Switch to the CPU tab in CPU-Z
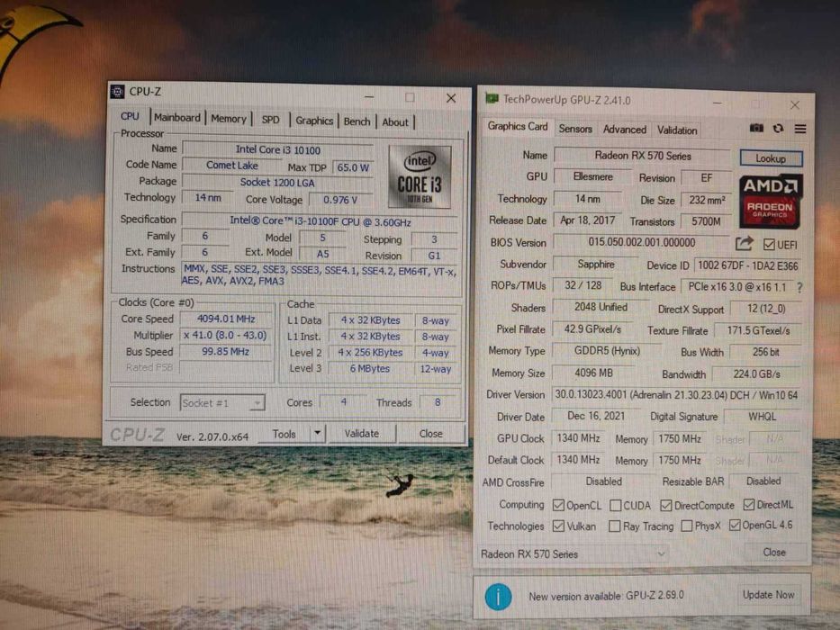The image size is (840, 630). point(130,116)
